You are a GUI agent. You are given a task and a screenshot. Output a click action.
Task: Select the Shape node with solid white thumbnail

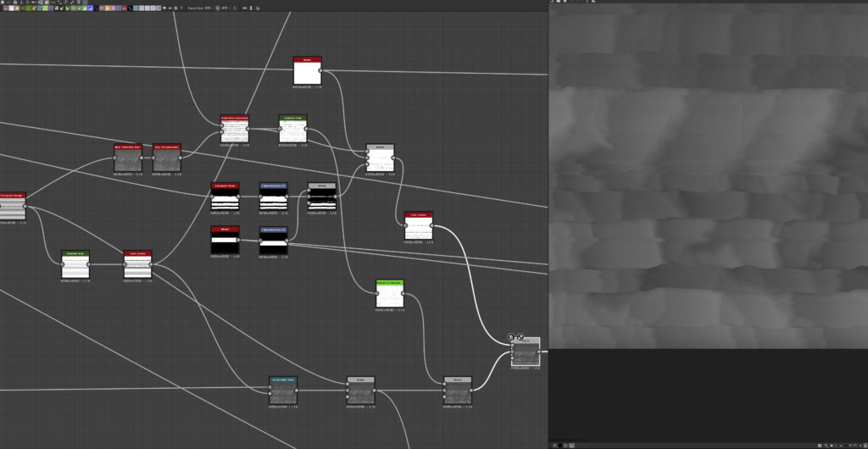click(x=307, y=71)
